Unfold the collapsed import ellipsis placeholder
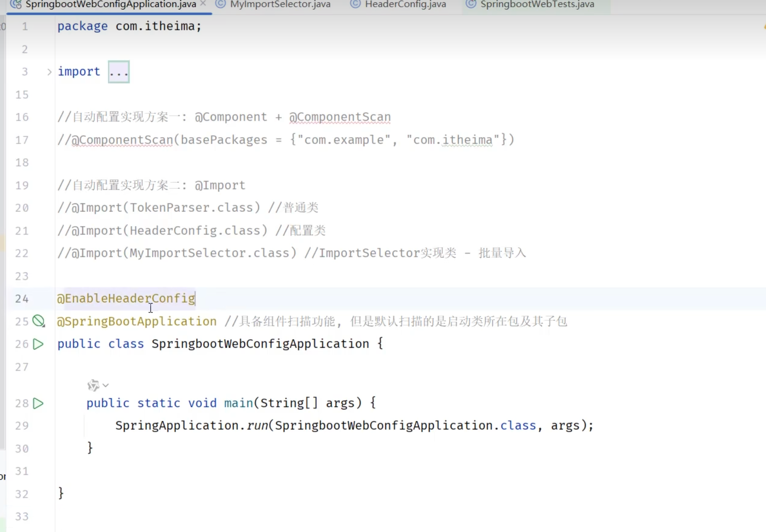Image resolution: width=766 pixels, height=532 pixels. (118, 72)
